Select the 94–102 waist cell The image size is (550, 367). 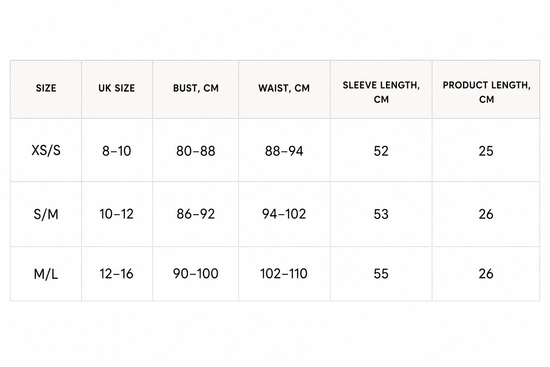(x=284, y=214)
